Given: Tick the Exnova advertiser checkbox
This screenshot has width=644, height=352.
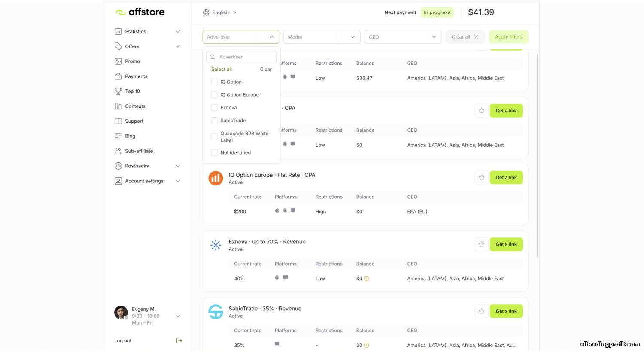Looking at the screenshot, I should pyautogui.click(x=214, y=108).
